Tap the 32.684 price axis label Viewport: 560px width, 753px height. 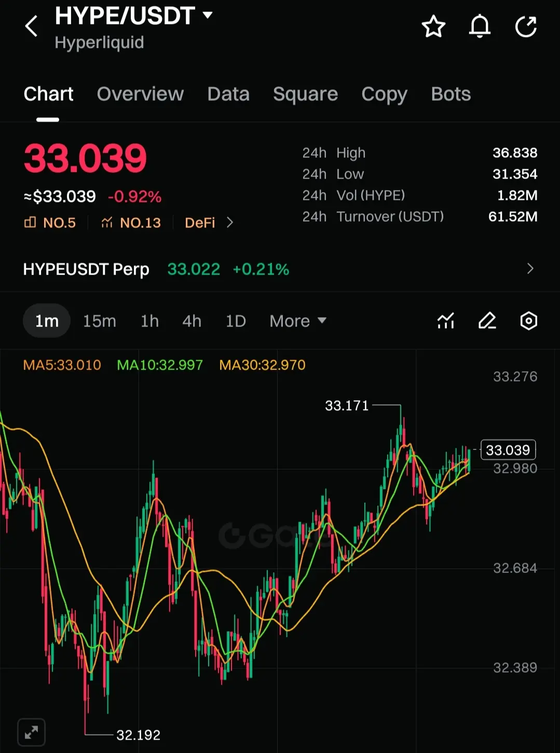tap(515, 568)
